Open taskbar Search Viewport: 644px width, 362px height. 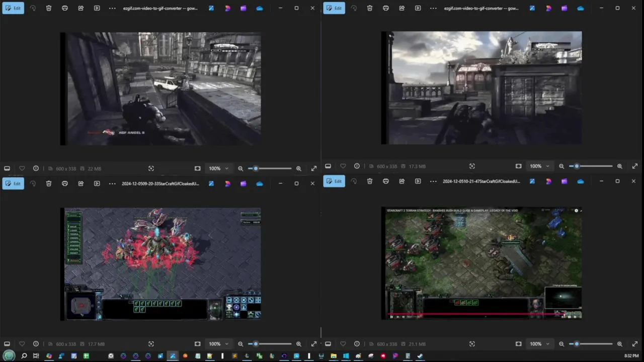coord(24,356)
